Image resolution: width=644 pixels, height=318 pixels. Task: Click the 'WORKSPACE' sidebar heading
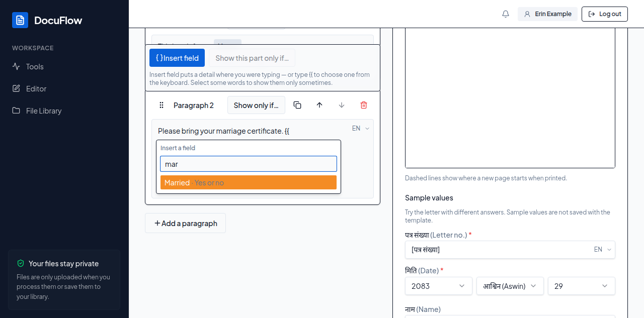pos(33,48)
